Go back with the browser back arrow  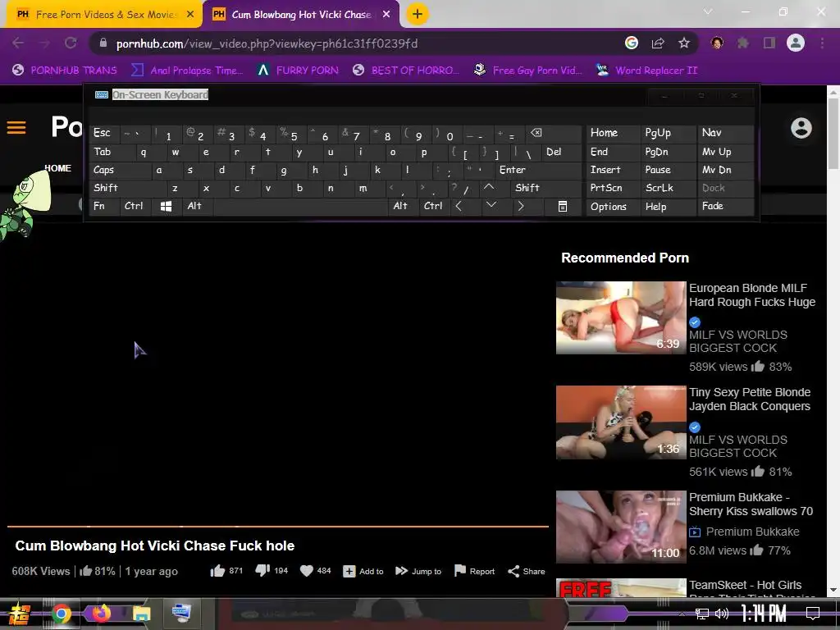18,43
